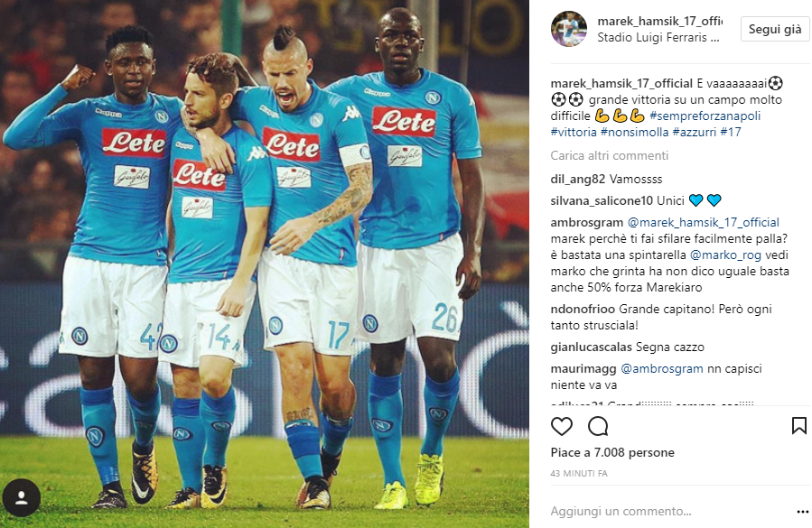Open the comment bubble icon

point(598,427)
